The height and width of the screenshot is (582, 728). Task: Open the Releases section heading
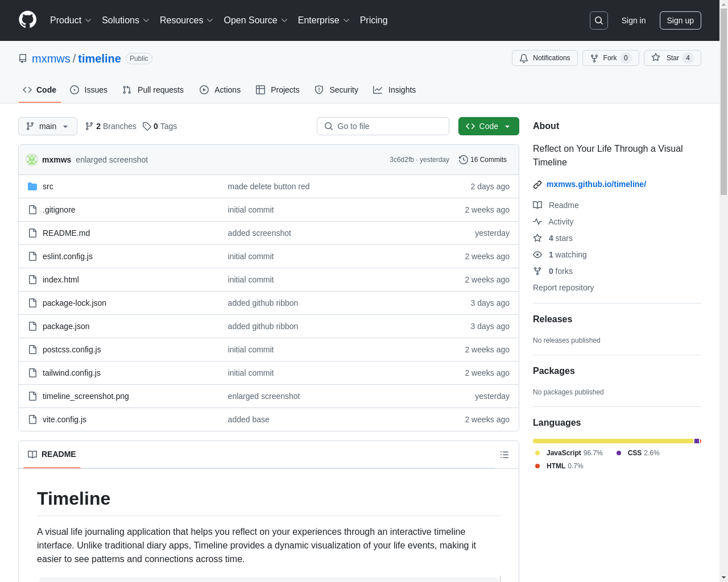pos(552,319)
